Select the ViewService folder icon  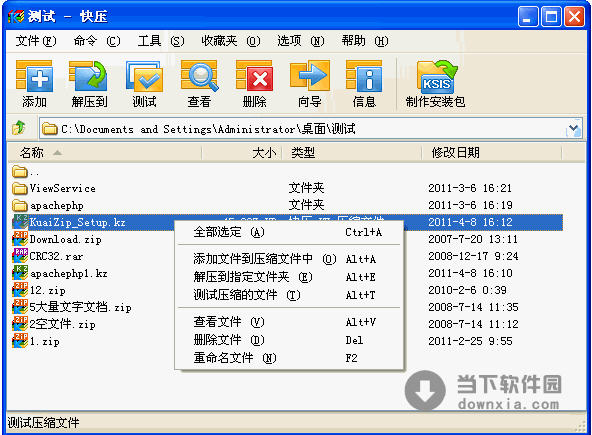[x=20, y=188]
